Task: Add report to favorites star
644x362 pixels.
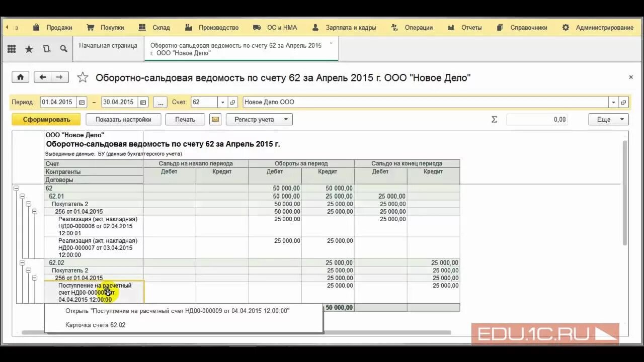Action: [x=83, y=77]
